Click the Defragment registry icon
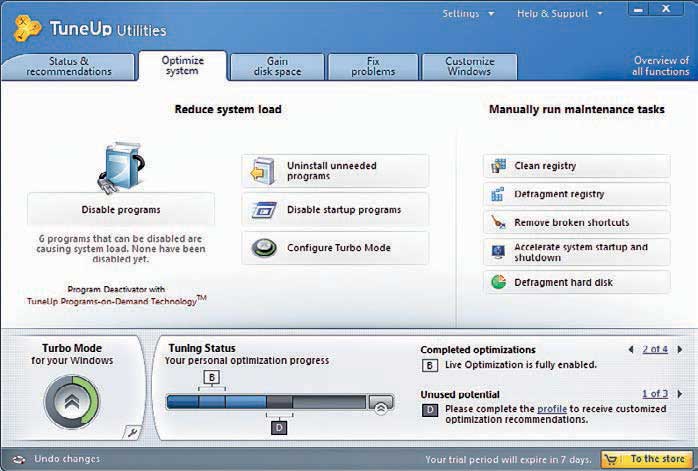698x471 pixels. (498, 194)
